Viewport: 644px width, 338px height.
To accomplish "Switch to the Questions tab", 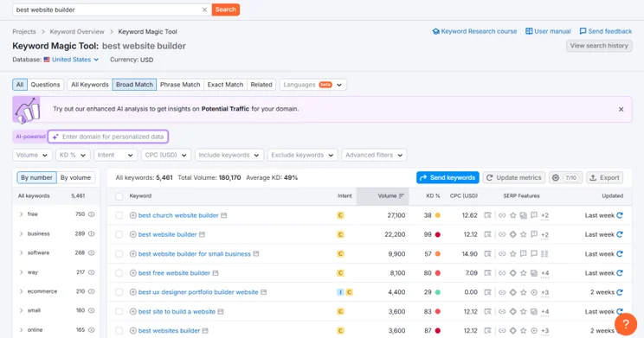I will (x=45, y=85).
